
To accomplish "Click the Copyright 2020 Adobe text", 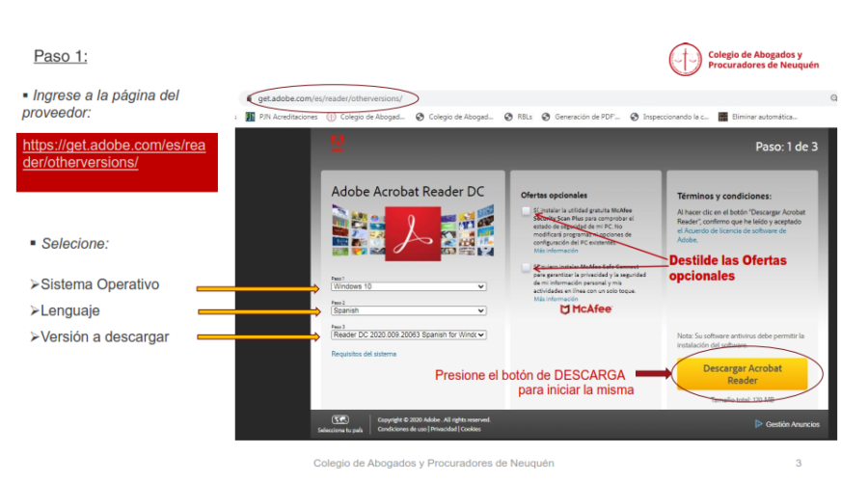I will tap(434, 420).
